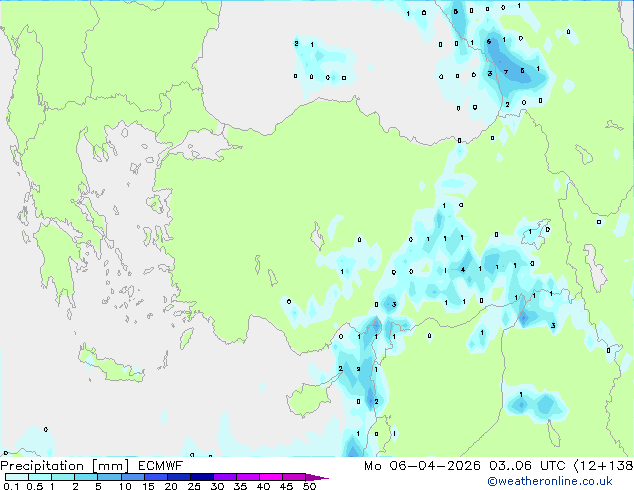Click the '(12+138' forecast run text
634x490 pixels.
[603, 466]
